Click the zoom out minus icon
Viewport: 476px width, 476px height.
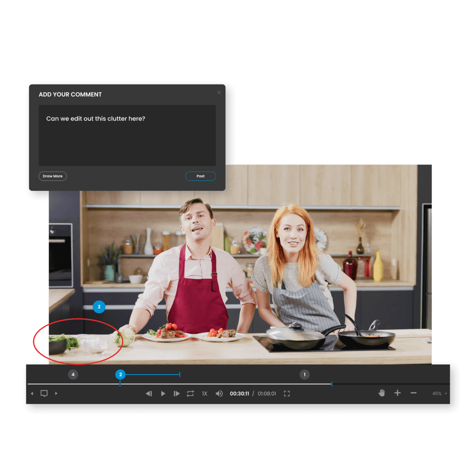[x=413, y=393]
